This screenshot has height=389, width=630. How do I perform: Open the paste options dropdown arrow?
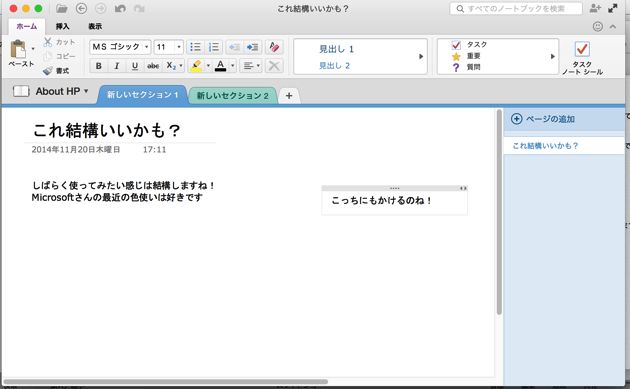pos(33,49)
